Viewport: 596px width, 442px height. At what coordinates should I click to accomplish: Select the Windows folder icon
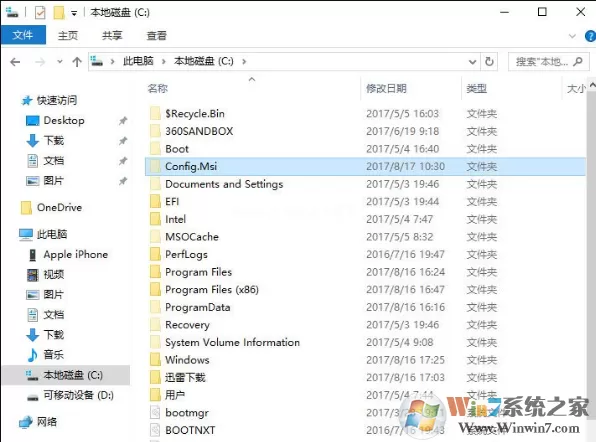pyautogui.click(x=155, y=360)
